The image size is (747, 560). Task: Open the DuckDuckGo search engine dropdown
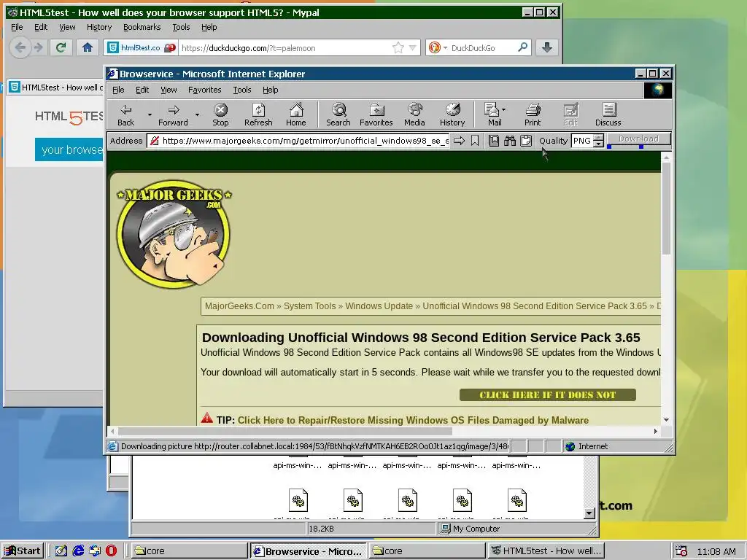446,47
